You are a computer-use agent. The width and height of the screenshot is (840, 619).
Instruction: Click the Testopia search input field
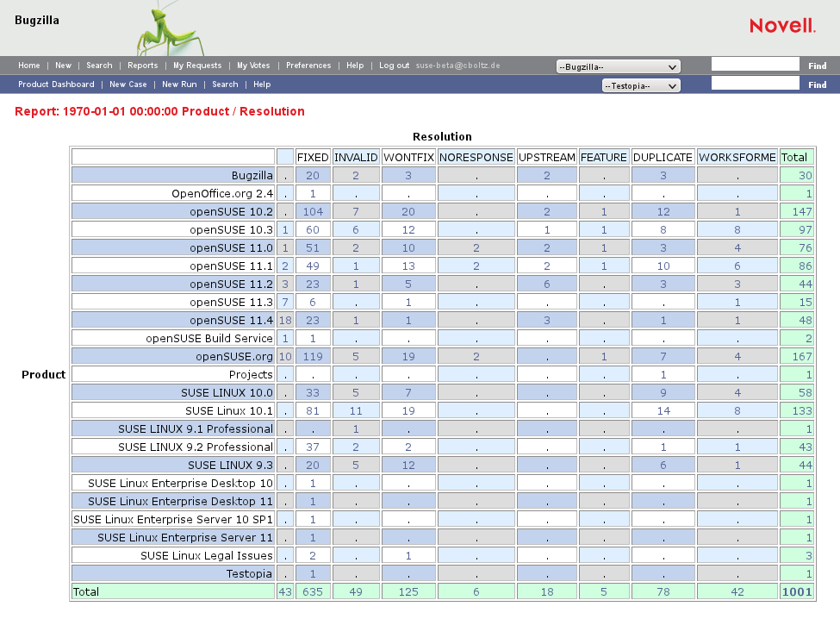(755, 84)
